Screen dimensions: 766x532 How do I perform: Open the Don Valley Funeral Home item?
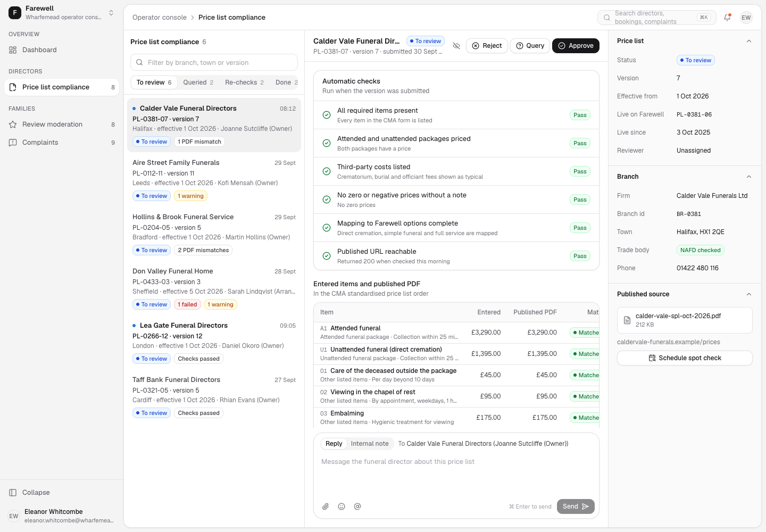click(214, 288)
